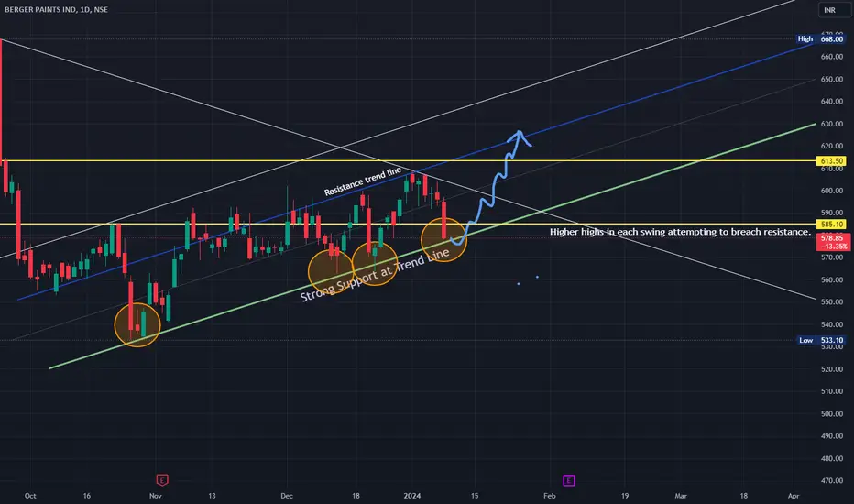Click the Low 533.10 price tag
This screenshot has width=854, height=504.
tap(821, 340)
